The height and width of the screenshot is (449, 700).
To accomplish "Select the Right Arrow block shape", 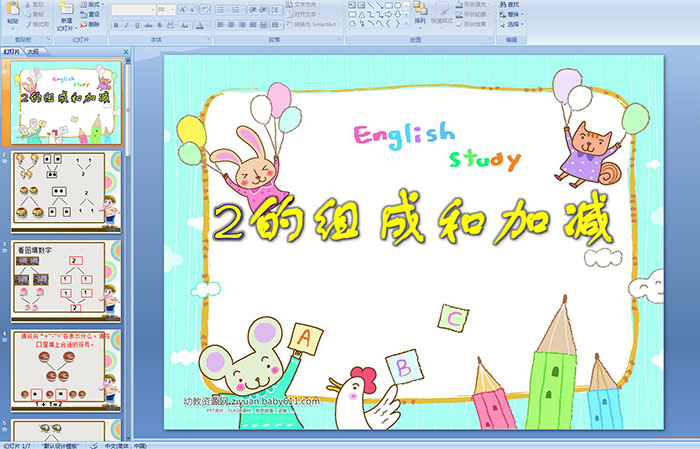I will [388, 15].
